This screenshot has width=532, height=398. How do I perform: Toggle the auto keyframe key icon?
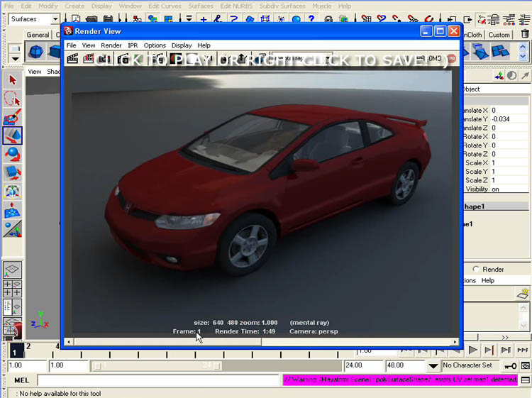[x=509, y=366]
